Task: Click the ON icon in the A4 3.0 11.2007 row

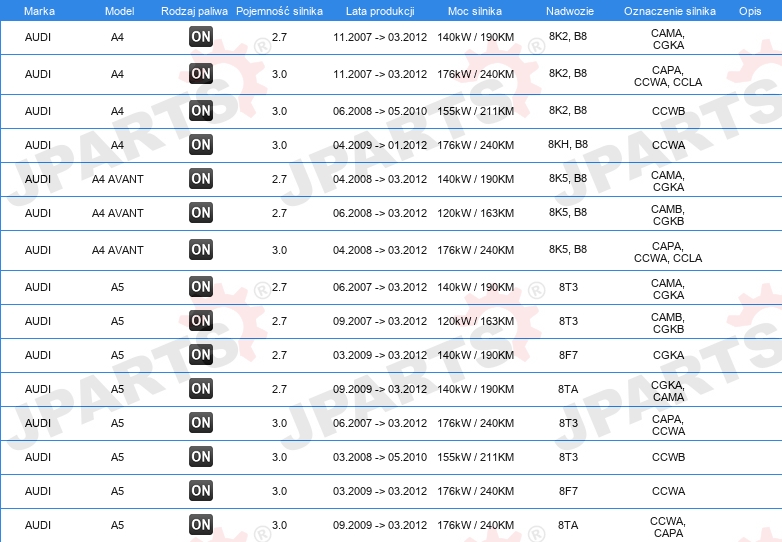Action: (x=201, y=74)
